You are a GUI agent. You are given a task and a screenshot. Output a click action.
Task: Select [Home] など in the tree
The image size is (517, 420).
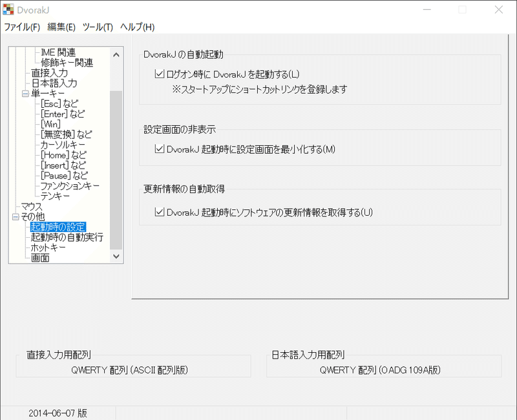tap(63, 155)
